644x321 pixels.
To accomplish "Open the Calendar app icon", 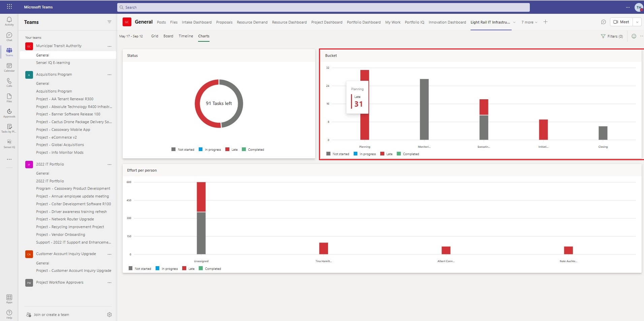I will [9, 67].
